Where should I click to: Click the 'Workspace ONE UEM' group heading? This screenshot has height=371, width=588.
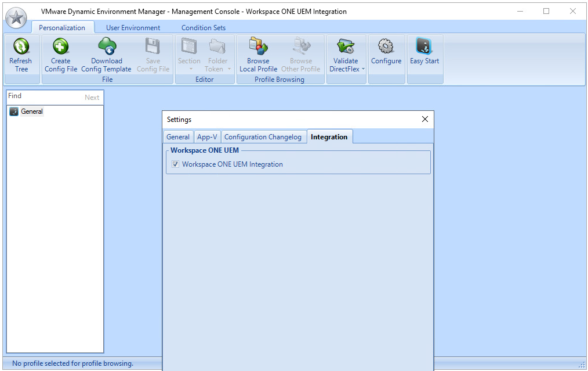point(205,150)
